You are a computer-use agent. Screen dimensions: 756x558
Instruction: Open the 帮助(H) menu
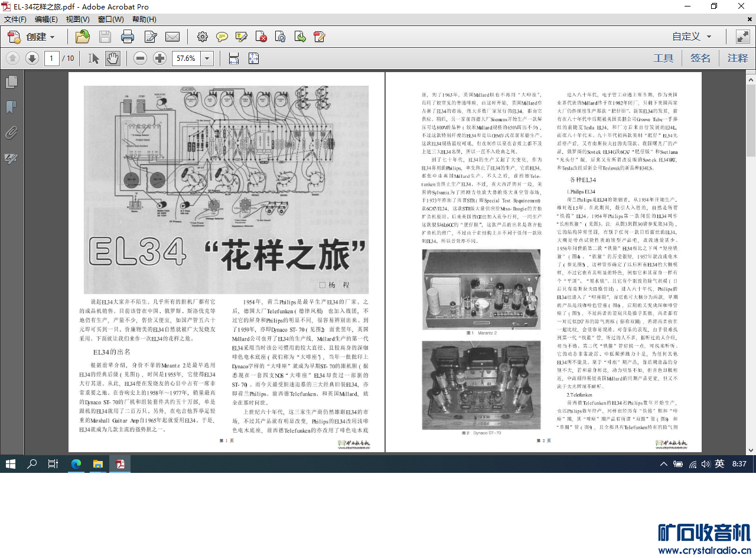[x=144, y=19]
